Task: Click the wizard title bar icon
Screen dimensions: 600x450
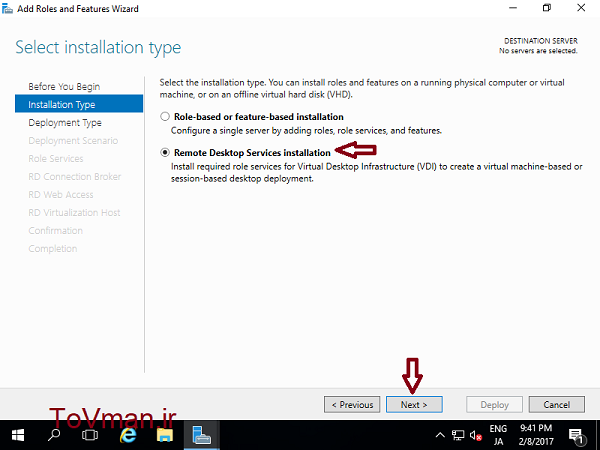Action: [x=7, y=8]
